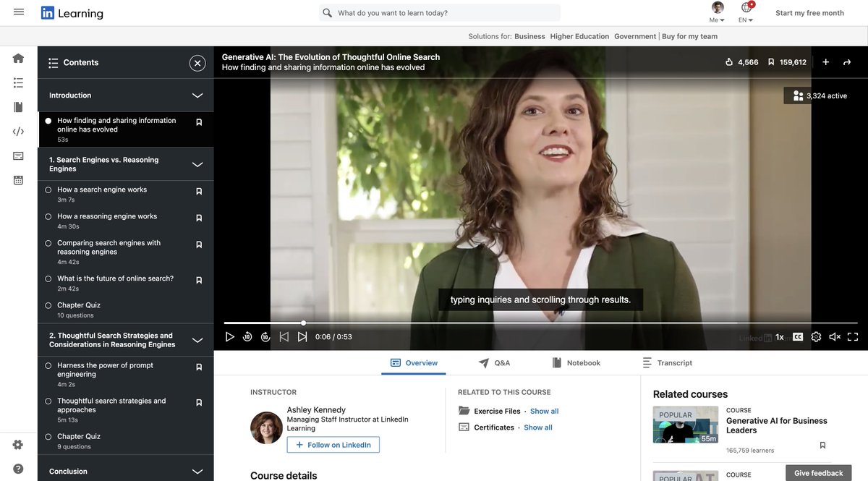Change the 1x playback speed
The width and height of the screenshot is (868, 481).
pos(780,337)
